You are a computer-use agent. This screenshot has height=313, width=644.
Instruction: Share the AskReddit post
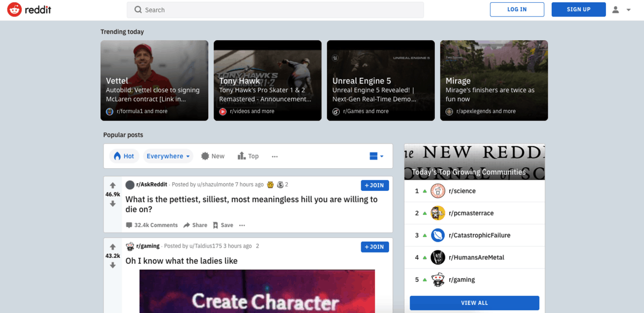pos(195,225)
